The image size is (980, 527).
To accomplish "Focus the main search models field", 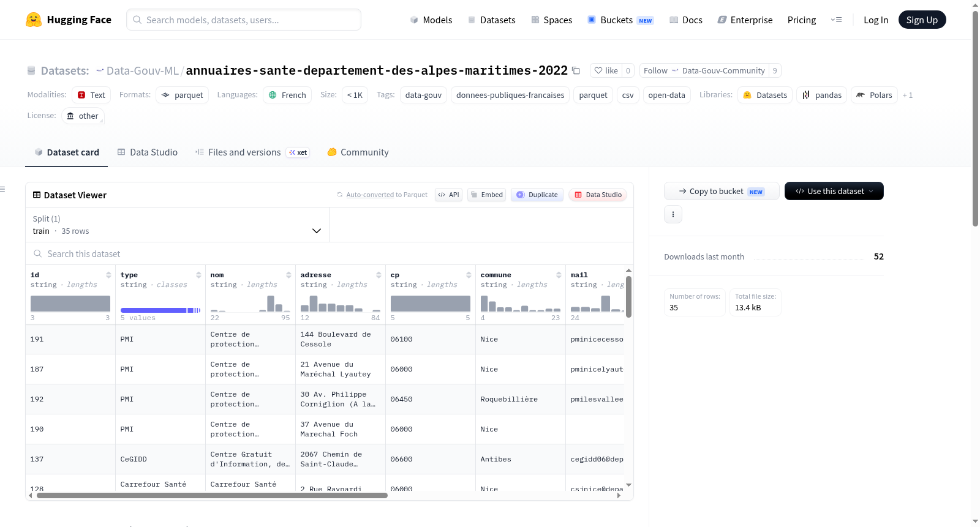I will (244, 20).
